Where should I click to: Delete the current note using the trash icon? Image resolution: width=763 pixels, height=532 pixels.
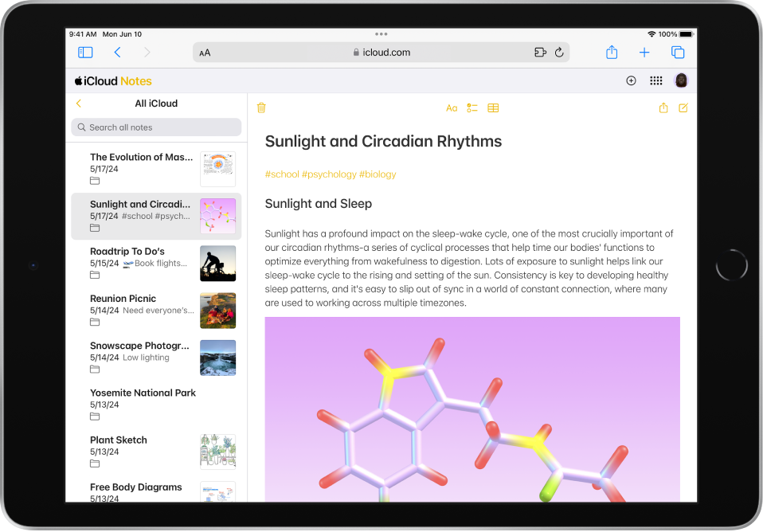point(261,108)
